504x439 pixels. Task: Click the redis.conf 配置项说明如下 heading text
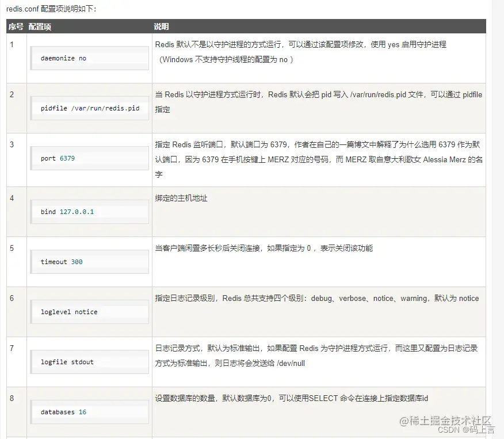(x=52, y=8)
